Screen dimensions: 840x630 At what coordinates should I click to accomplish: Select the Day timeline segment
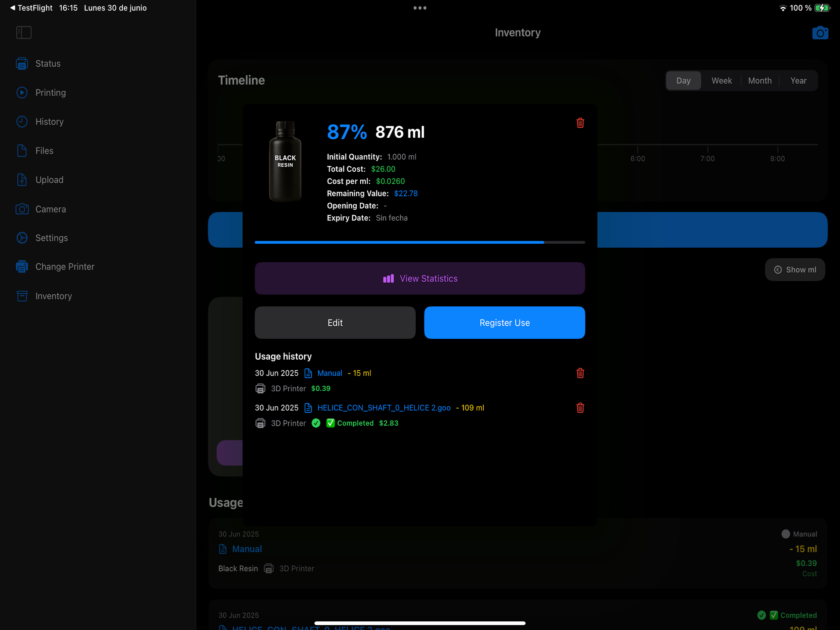click(683, 81)
